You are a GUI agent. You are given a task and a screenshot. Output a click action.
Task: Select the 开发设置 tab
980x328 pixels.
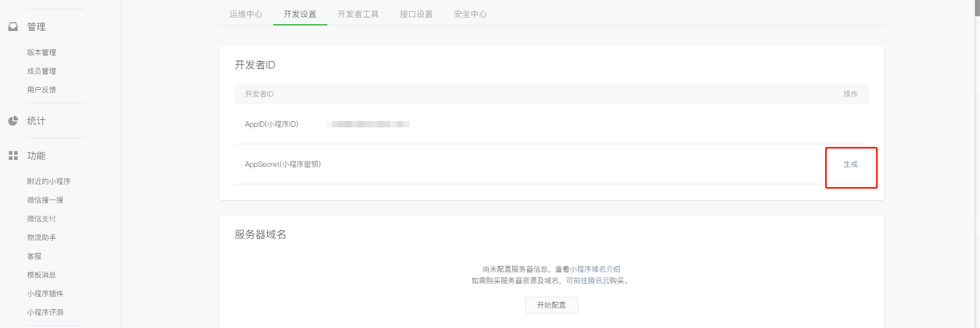[300, 14]
